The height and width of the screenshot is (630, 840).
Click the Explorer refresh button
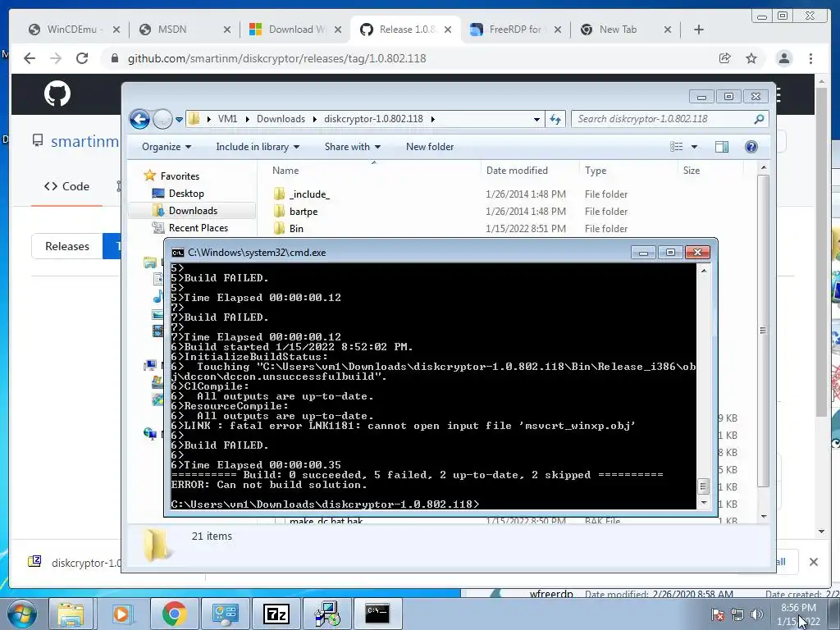(x=555, y=119)
